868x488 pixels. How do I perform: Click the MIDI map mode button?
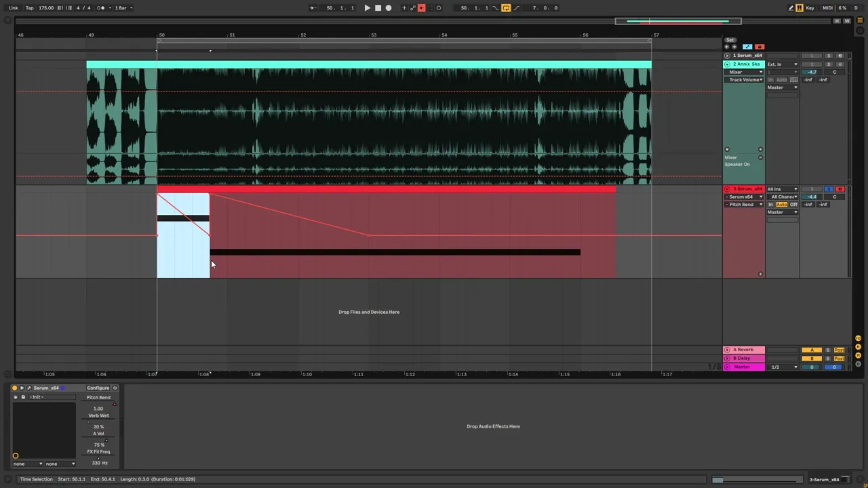coord(827,8)
